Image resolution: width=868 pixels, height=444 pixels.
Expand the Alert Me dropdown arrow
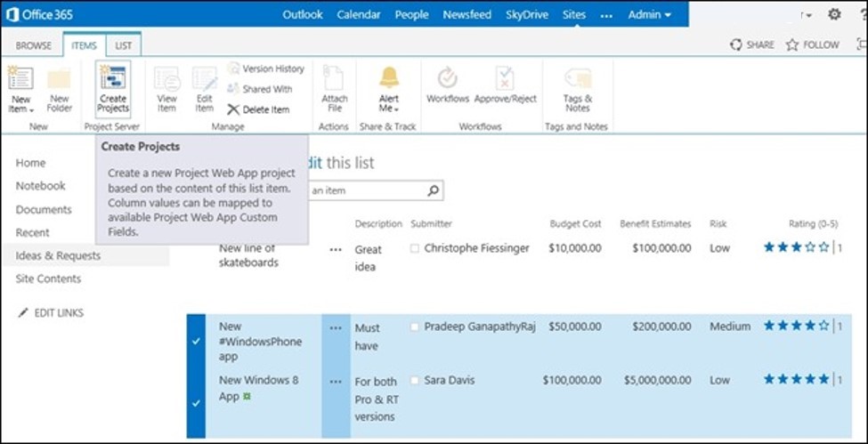pyautogui.click(x=396, y=109)
